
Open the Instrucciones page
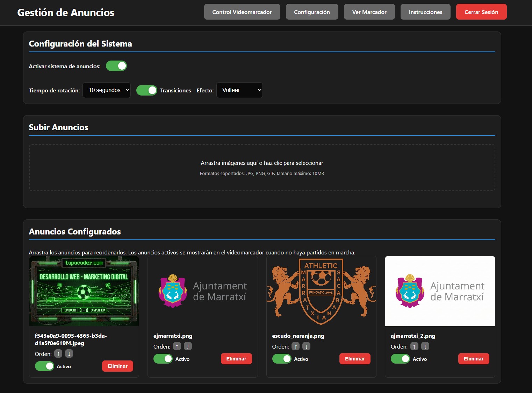(x=425, y=12)
